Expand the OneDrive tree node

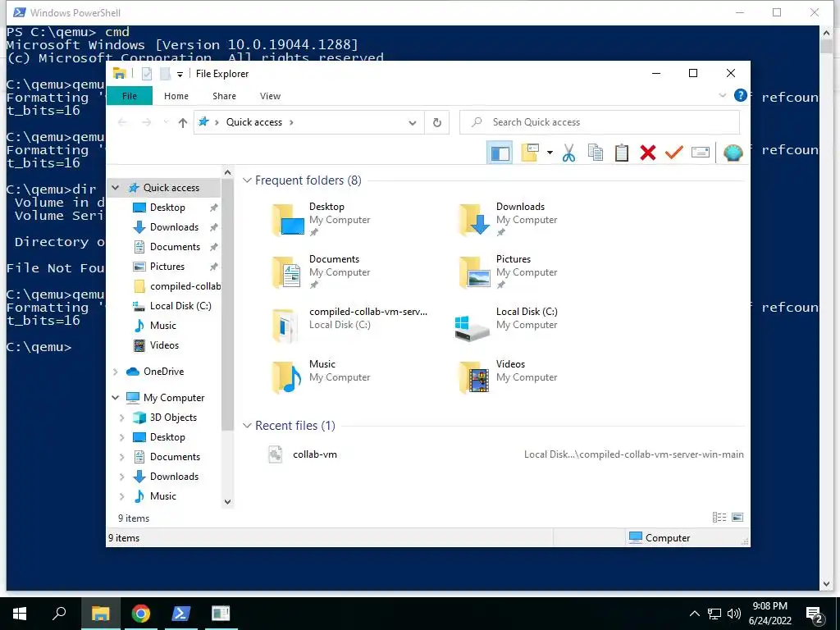click(x=115, y=372)
